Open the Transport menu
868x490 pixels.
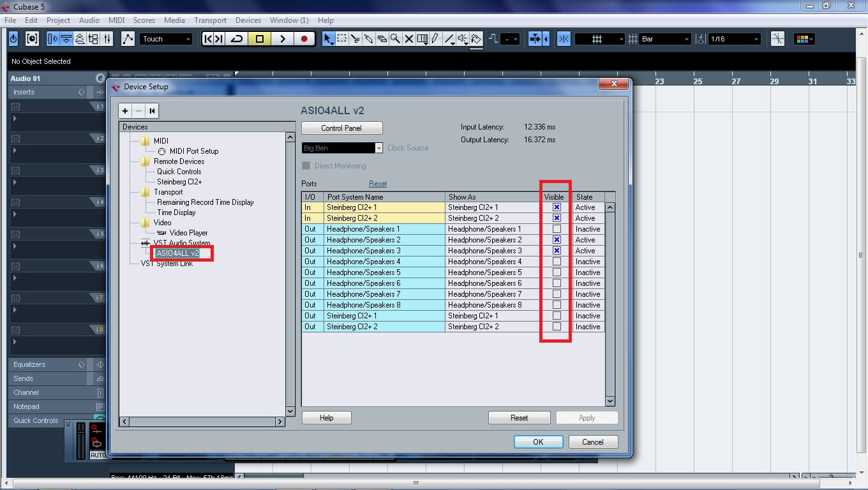[x=210, y=20]
